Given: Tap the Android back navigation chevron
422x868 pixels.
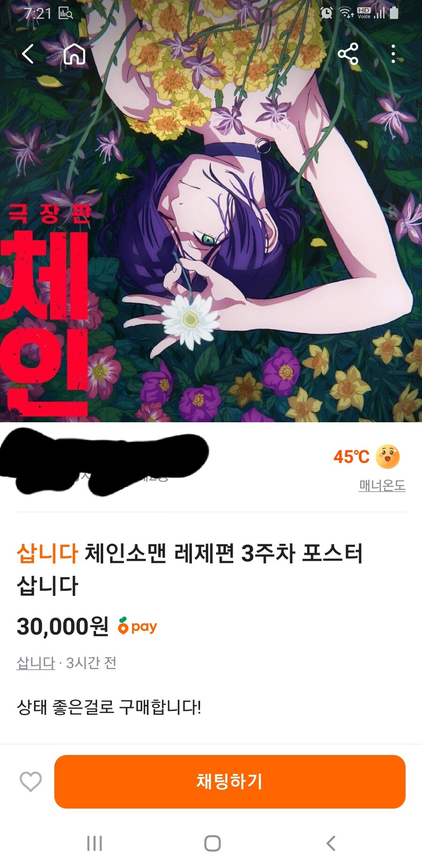Looking at the screenshot, I should click(x=331, y=843).
